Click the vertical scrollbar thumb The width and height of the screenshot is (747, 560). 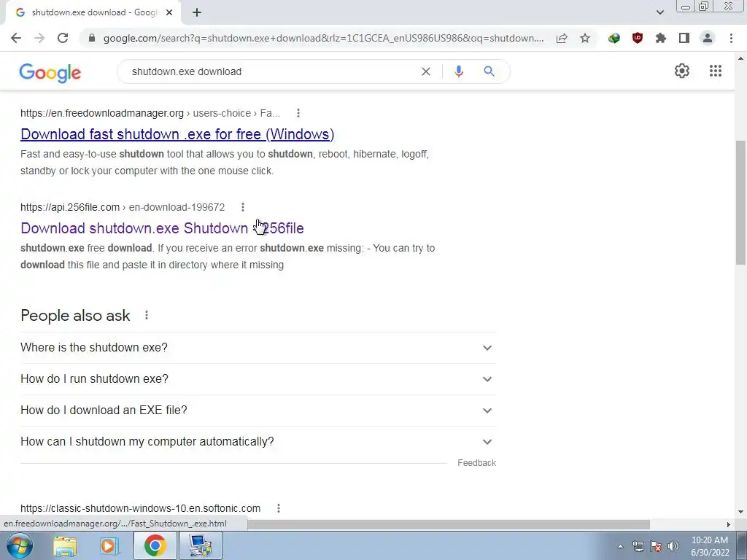pyautogui.click(x=740, y=203)
